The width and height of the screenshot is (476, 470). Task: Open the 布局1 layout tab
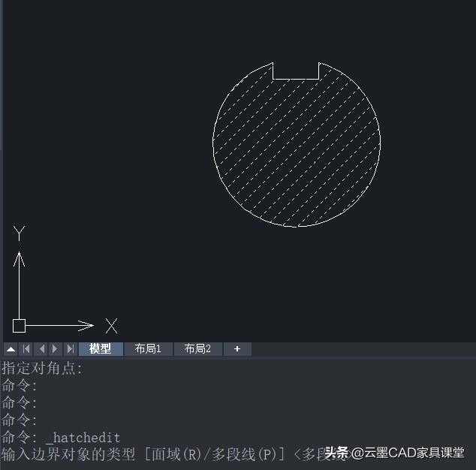point(148,349)
